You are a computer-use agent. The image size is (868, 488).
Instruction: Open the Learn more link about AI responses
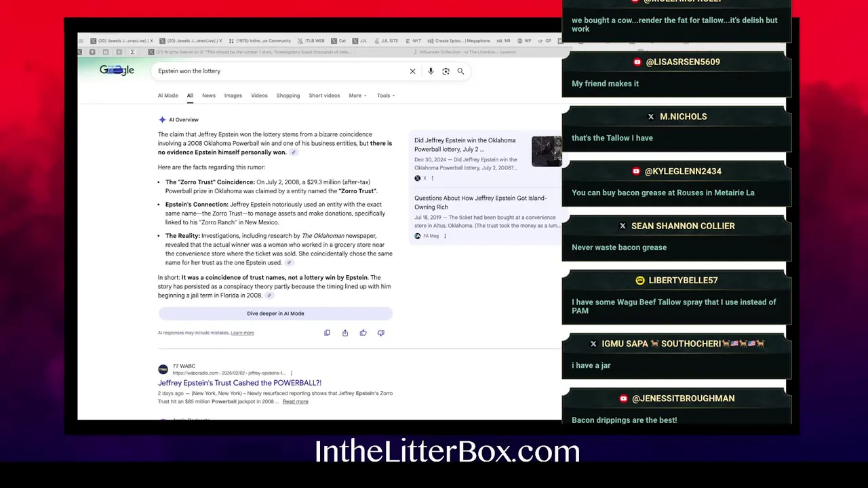pos(242,333)
